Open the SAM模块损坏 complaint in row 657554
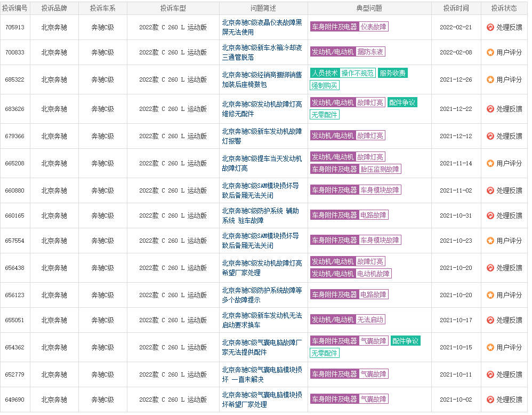The height and width of the screenshot is (415, 532). click(x=260, y=241)
